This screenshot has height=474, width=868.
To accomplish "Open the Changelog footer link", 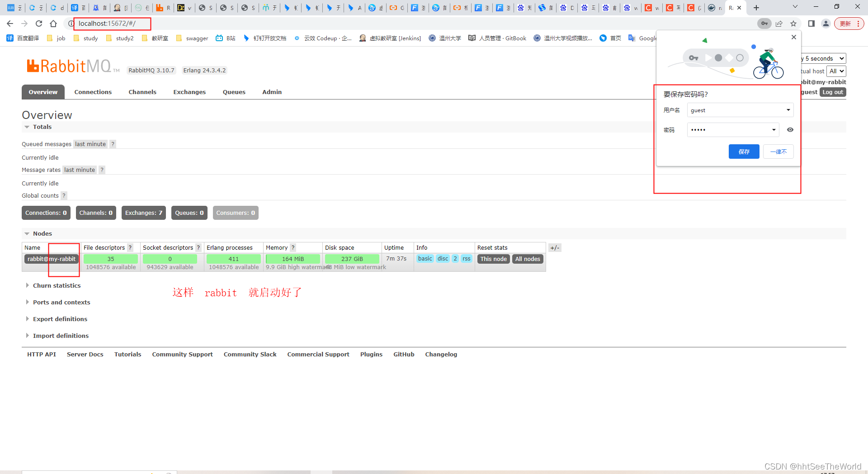I will 441,355.
